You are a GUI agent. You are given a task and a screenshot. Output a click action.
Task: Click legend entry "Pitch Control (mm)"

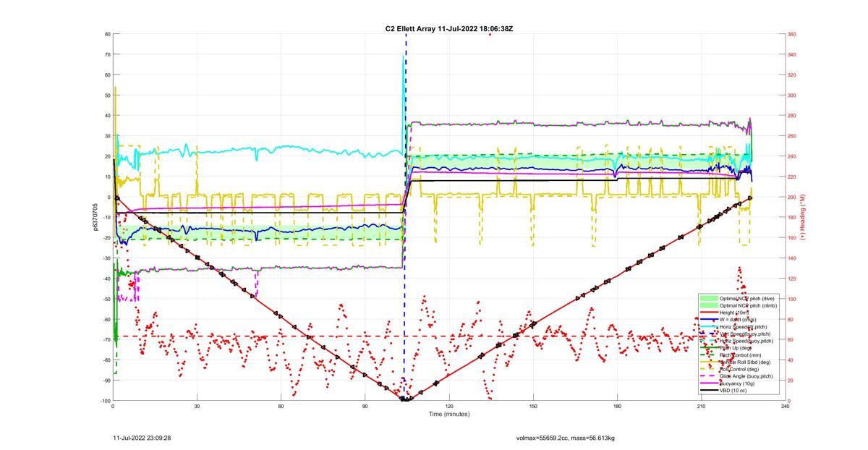[x=741, y=355]
